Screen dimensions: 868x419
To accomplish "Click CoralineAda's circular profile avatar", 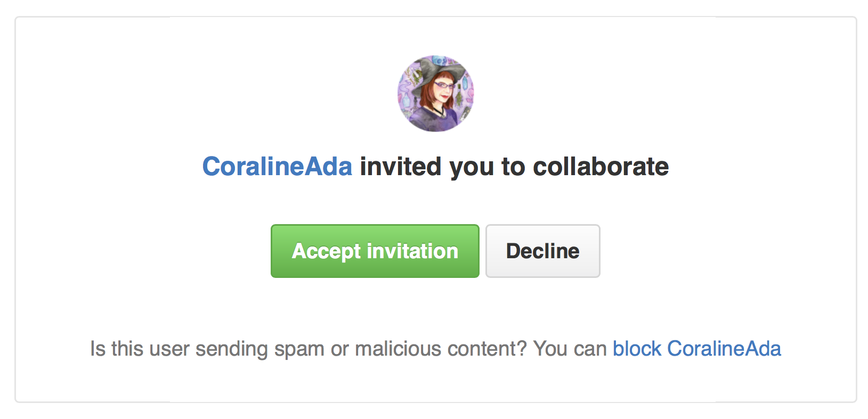I will [435, 94].
